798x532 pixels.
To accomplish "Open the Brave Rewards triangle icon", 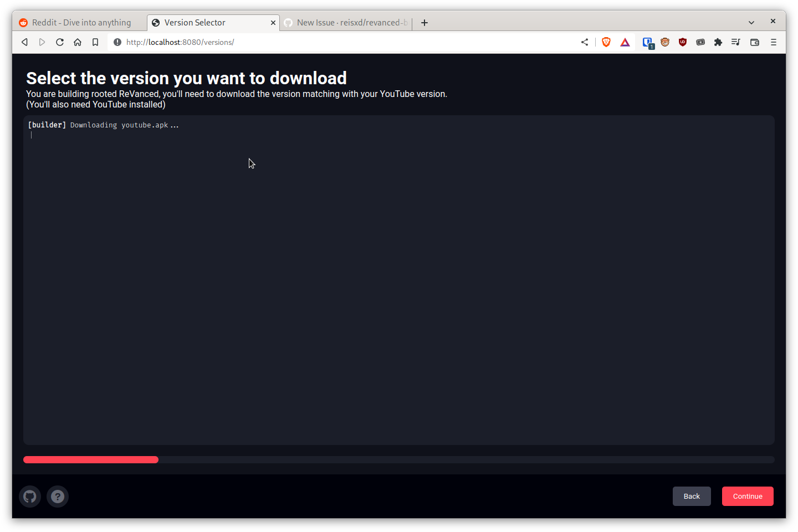I will (625, 42).
